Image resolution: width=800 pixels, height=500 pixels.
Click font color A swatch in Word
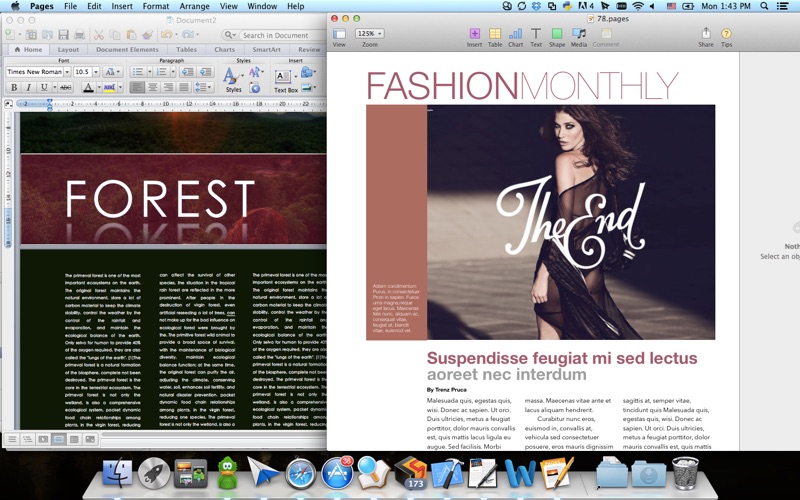(88, 88)
